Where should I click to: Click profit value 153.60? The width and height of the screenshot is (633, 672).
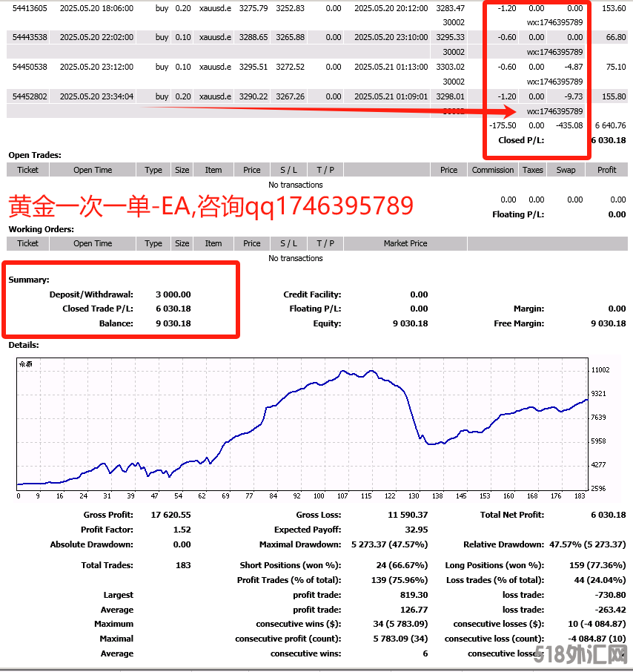tap(614, 8)
